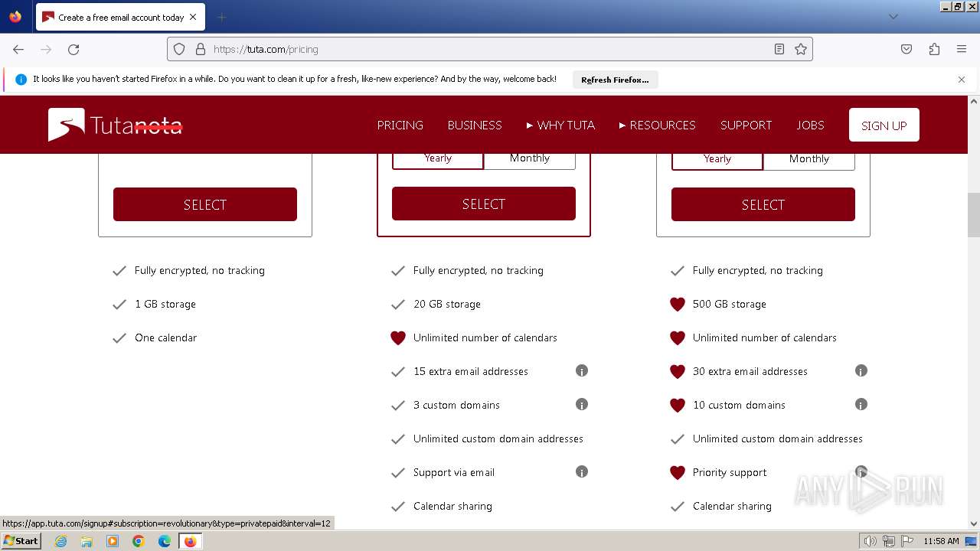Info icon for 15 extra email addresses
This screenshot has height=551, width=980.
pyautogui.click(x=582, y=370)
